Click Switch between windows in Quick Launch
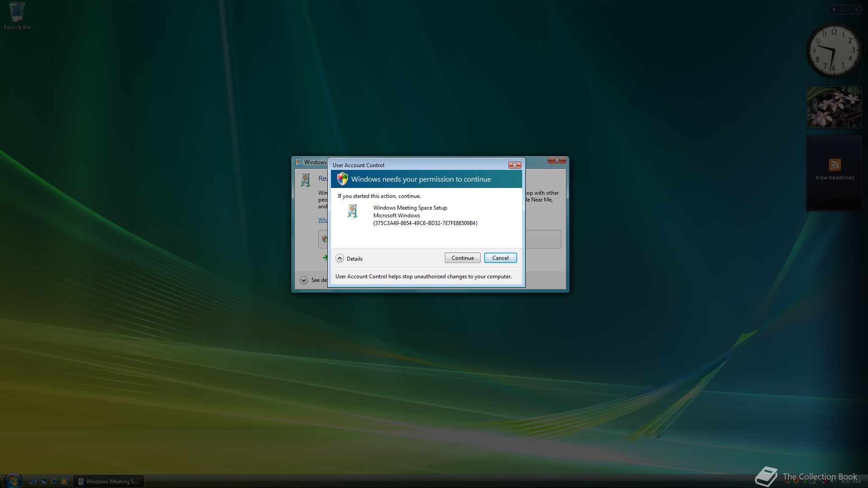Image resolution: width=868 pixels, height=488 pixels. pos(43,482)
